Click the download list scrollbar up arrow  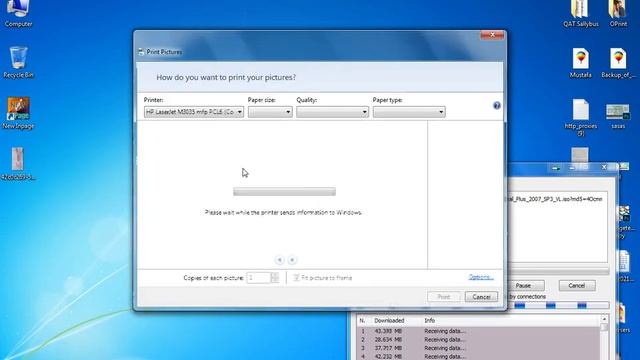pyautogui.click(x=604, y=319)
